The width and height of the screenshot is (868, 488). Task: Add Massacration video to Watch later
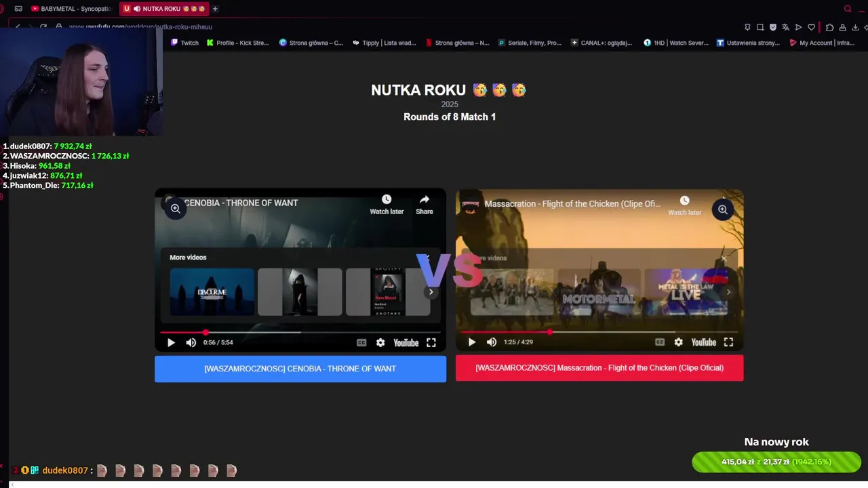[685, 205]
